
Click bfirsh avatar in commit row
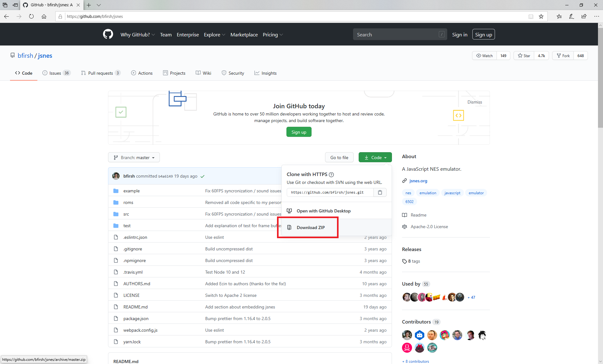coord(116,176)
